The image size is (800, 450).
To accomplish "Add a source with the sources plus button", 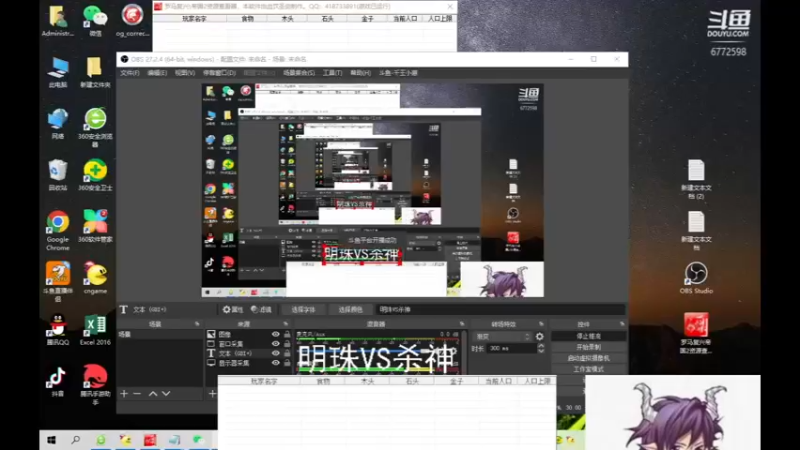I will (x=212, y=393).
